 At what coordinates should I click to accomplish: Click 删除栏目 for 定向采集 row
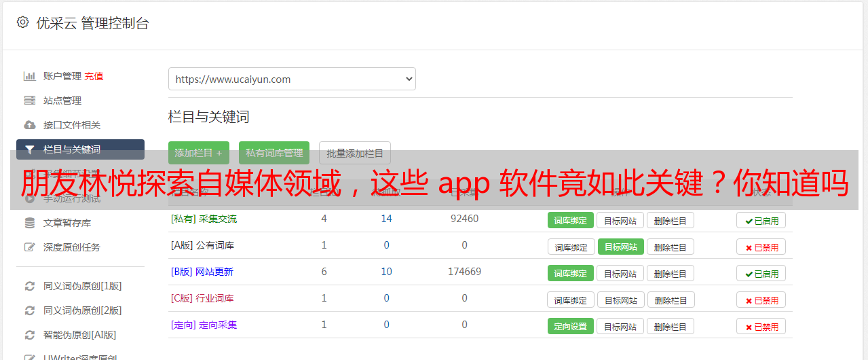670,326
